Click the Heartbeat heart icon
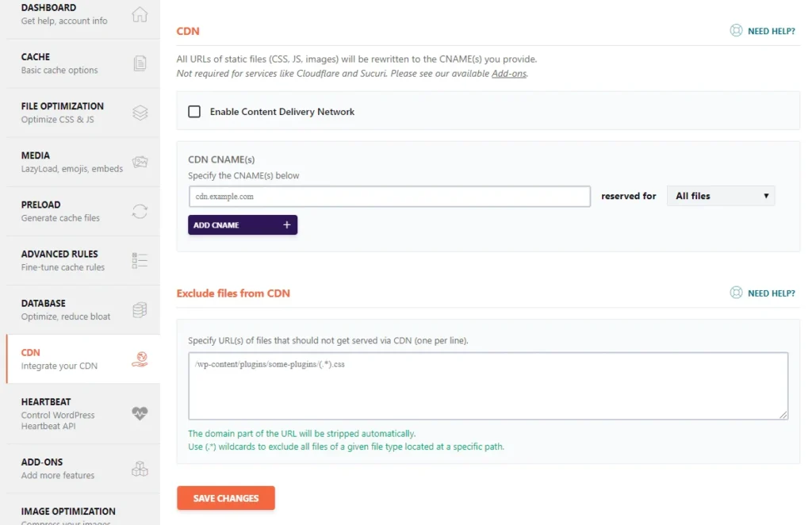Image resolution: width=812 pixels, height=525 pixels. coord(140,413)
